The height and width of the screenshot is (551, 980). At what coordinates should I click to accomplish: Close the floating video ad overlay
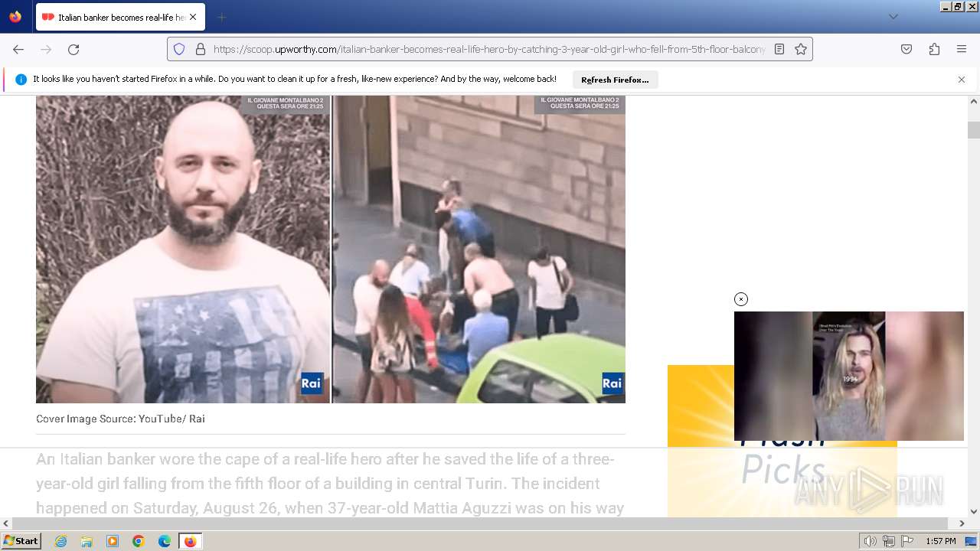741,299
